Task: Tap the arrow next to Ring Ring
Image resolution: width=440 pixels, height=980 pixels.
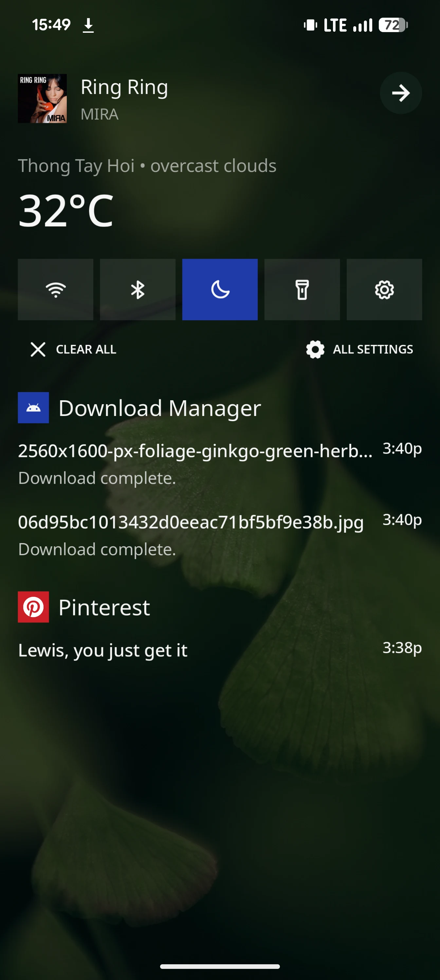Action: pyautogui.click(x=401, y=93)
